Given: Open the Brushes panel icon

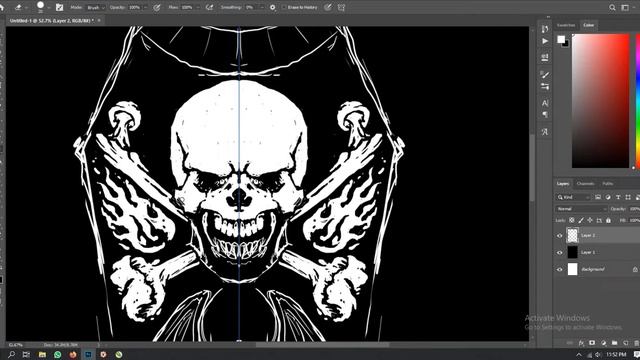Looking at the screenshot, I should [x=545, y=75].
